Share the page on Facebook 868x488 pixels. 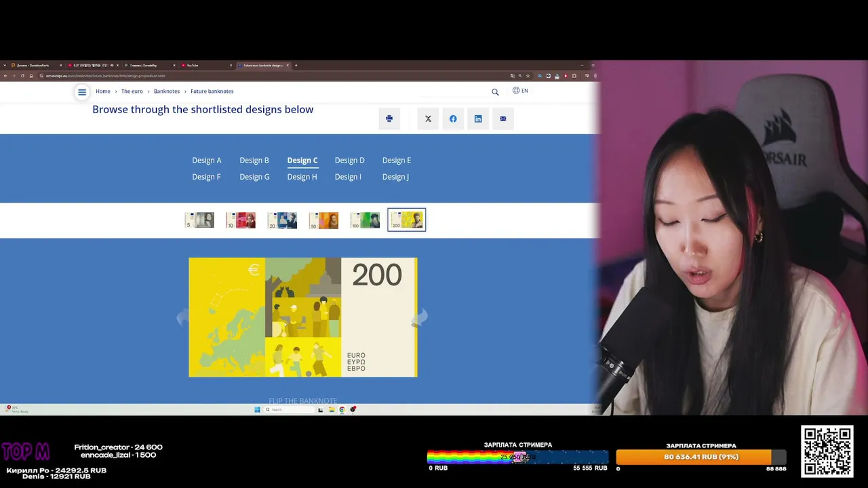pos(453,119)
